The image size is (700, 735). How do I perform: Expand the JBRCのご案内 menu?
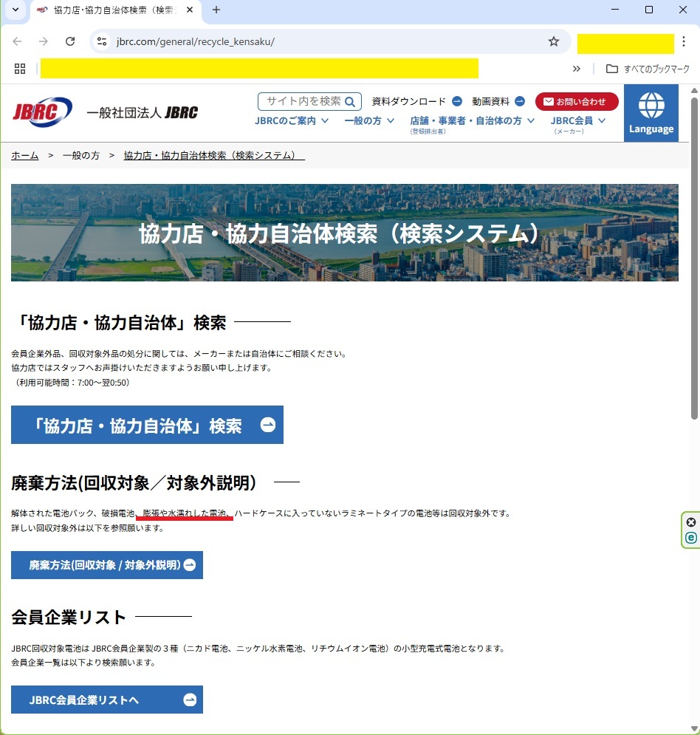(x=292, y=120)
